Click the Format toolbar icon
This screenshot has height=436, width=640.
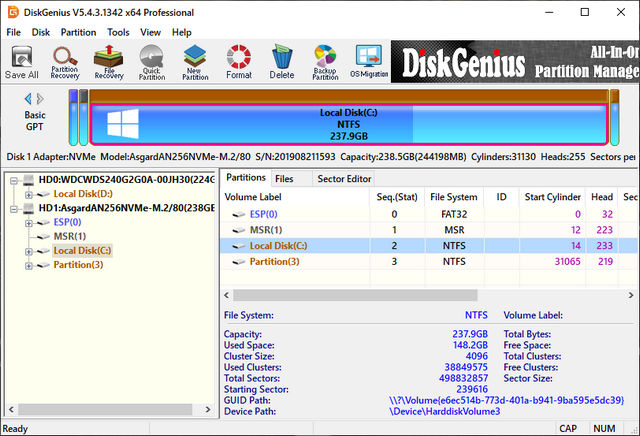click(239, 61)
